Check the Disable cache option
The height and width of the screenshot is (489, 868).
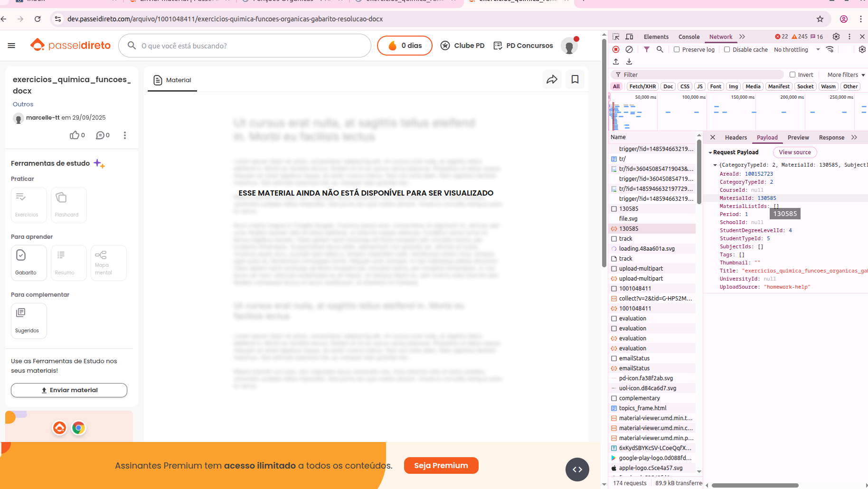click(727, 49)
